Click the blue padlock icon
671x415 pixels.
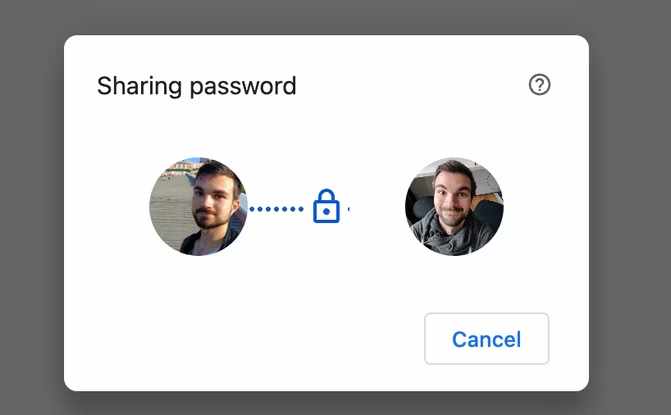(327, 206)
